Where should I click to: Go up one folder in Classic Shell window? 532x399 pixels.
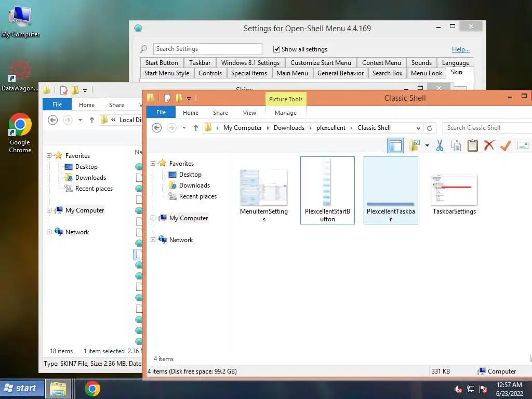pos(196,128)
